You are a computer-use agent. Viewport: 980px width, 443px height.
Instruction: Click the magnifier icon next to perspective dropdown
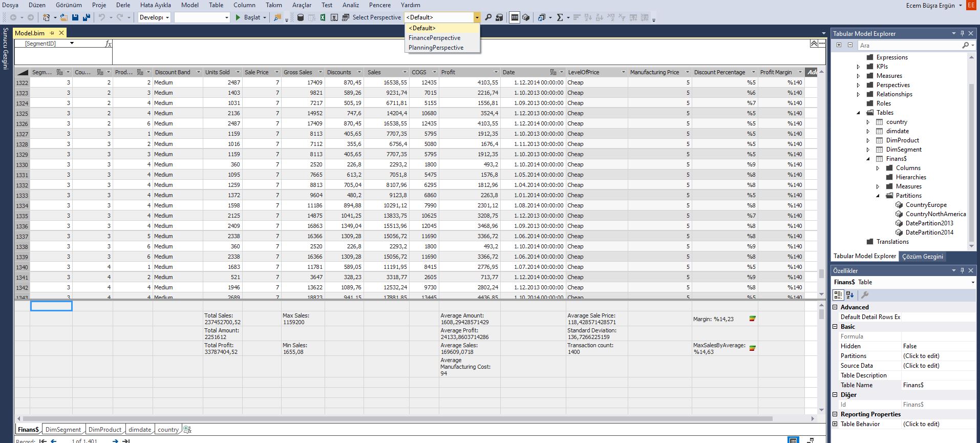click(x=488, y=17)
